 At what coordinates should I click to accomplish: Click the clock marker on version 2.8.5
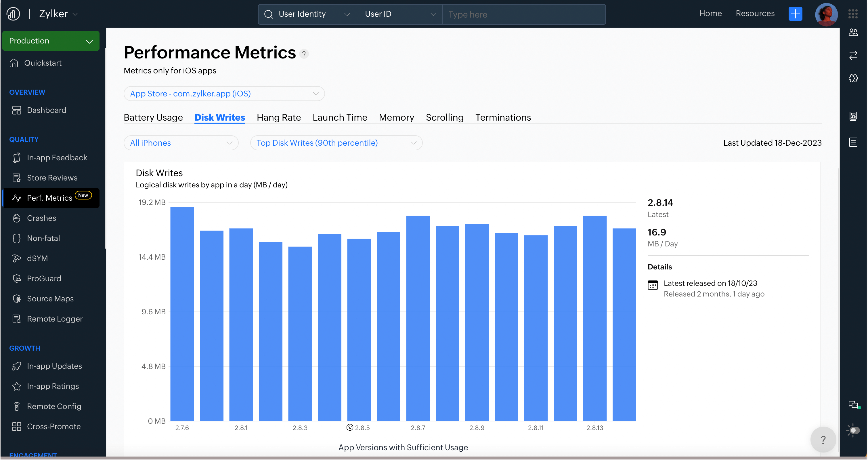coord(350,427)
